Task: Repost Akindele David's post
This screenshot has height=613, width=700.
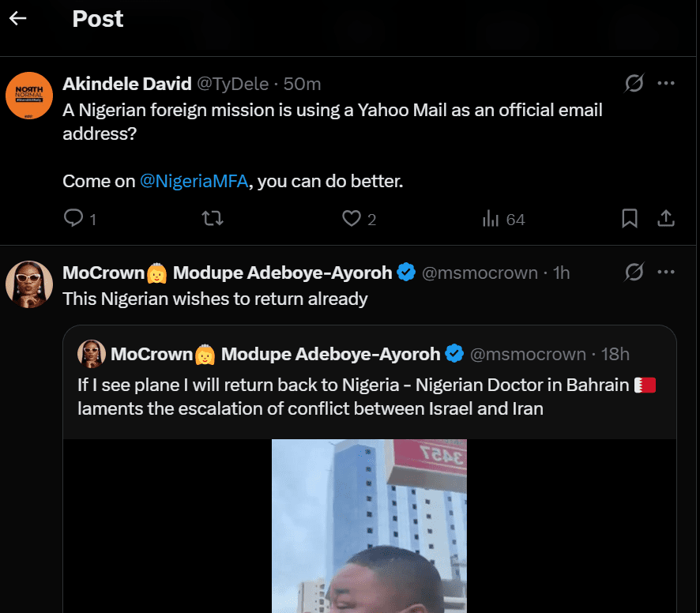Action: [213, 219]
